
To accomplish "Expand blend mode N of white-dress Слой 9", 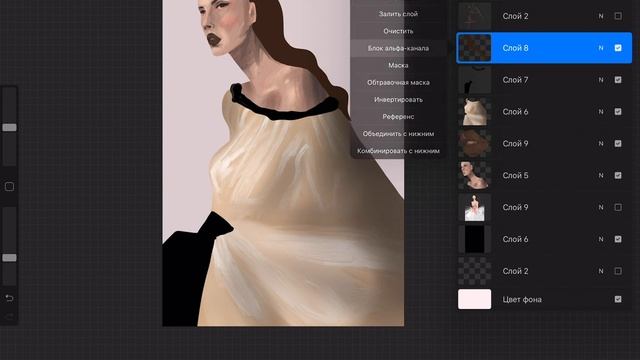I will pyautogui.click(x=601, y=207).
